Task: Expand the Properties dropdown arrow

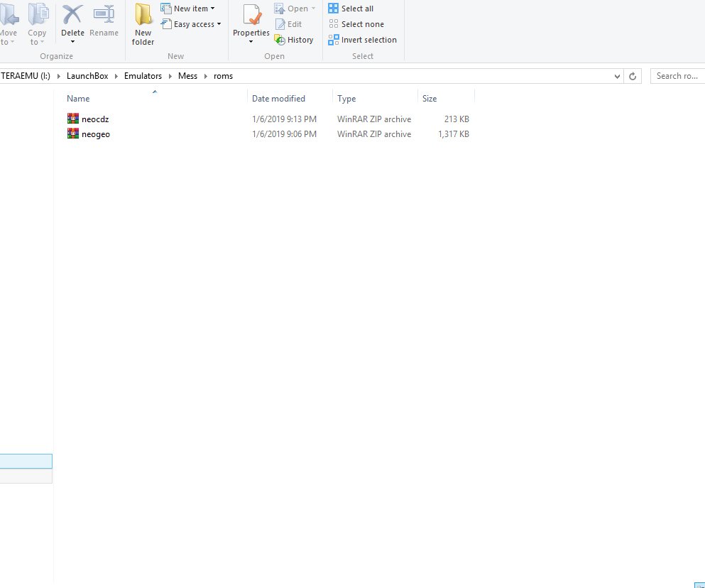Action: click(x=251, y=42)
